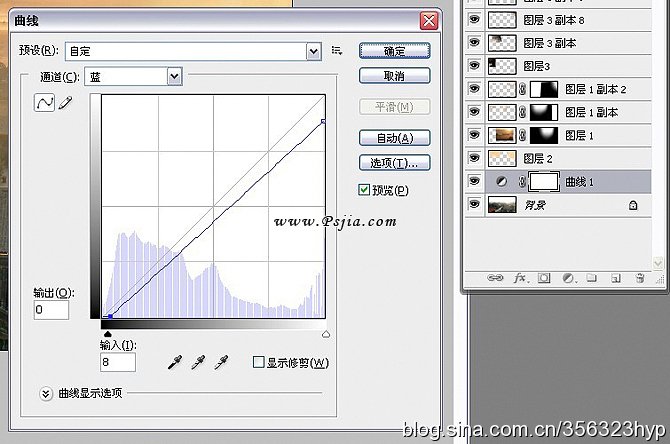Add a layer mask from panel bottom
This screenshot has width=670, height=444.
pos(544,278)
